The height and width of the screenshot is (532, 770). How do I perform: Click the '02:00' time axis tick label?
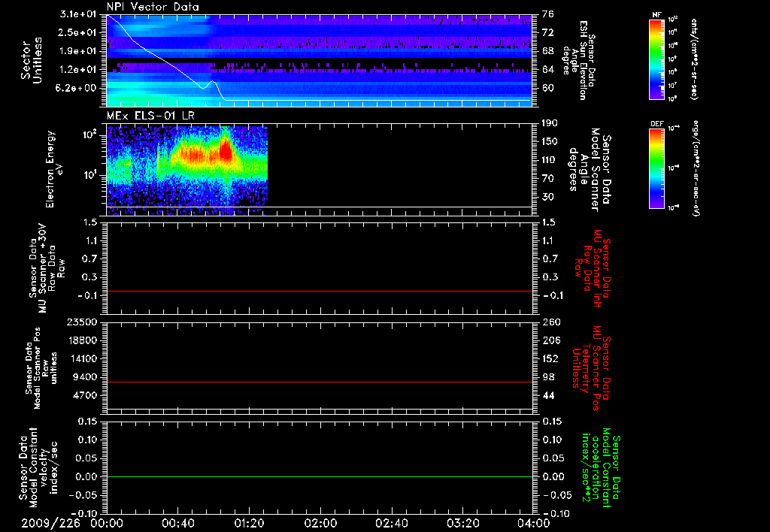tap(320, 523)
